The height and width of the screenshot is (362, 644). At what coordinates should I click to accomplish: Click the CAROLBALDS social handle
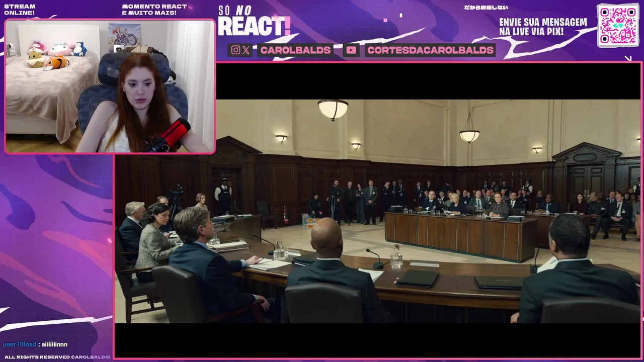[x=295, y=50]
